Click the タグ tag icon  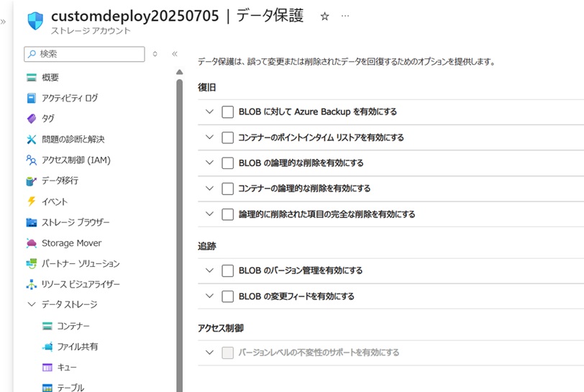tap(32, 119)
